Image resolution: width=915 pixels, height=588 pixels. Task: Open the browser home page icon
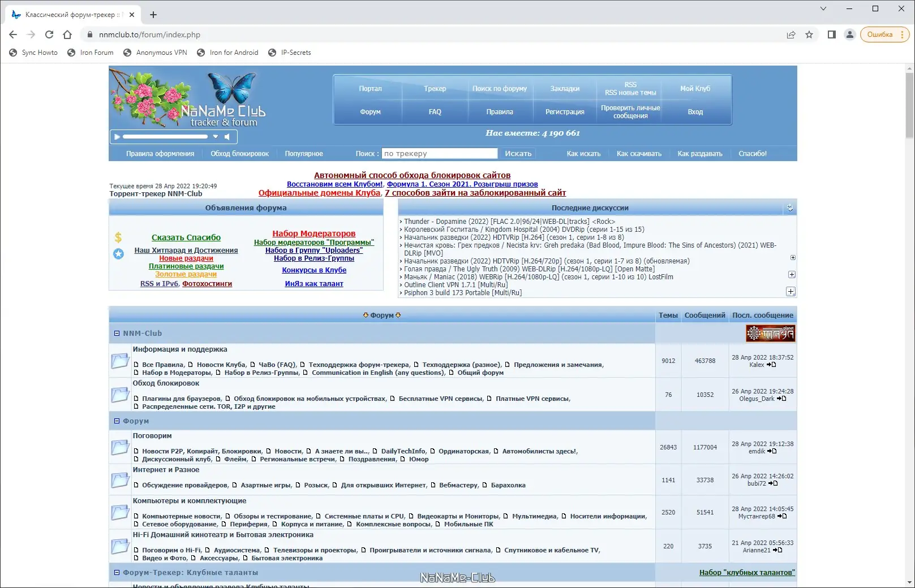(67, 34)
